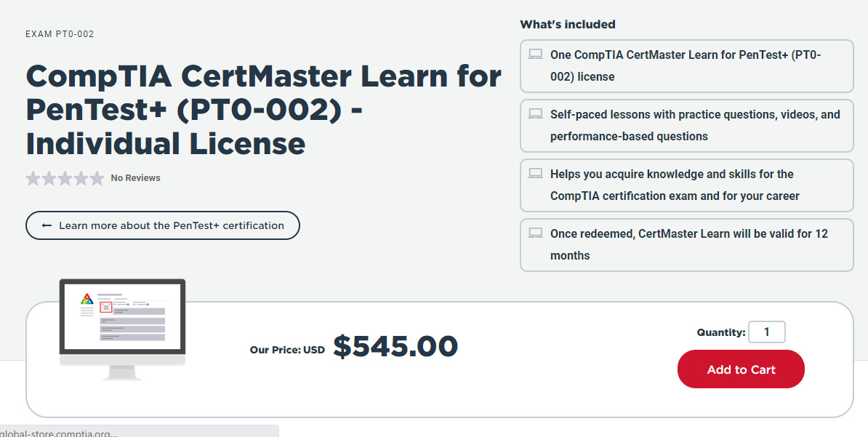Click the laptop icon on the self-paced lessons card

(536, 113)
